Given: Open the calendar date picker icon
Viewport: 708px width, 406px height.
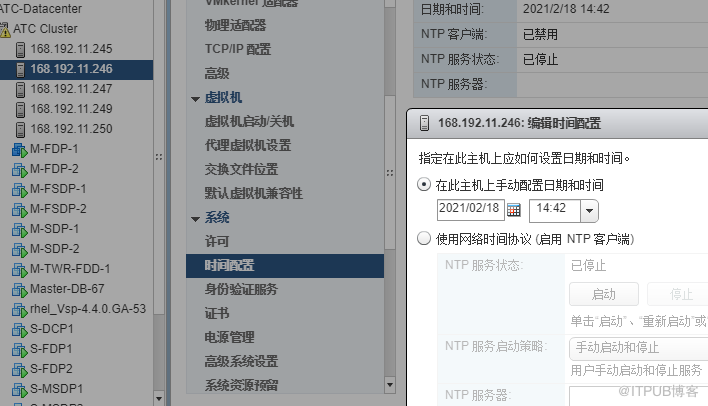Looking at the screenshot, I should click(514, 210).
